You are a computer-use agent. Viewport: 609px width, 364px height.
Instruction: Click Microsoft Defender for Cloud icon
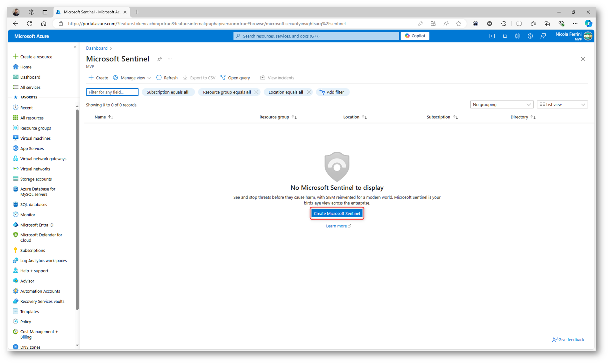pyautogui.click(x=15, y=235)
